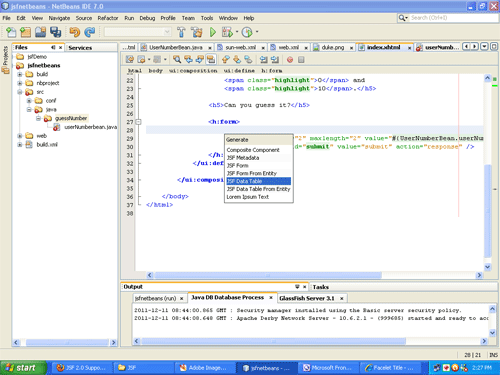Image resolution: width=500 pixels, height=375 pixels.
Task: Maximize the editor window button
Action: [494, 47]
